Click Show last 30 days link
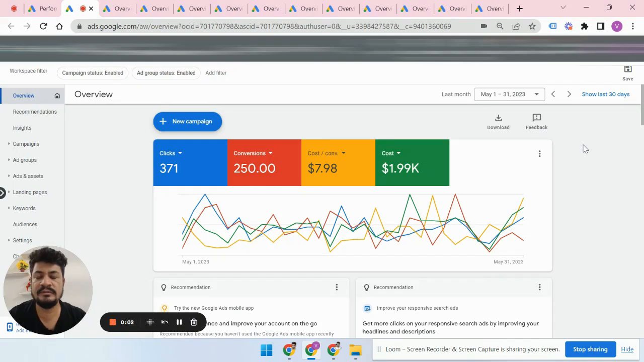 point(606,94)
